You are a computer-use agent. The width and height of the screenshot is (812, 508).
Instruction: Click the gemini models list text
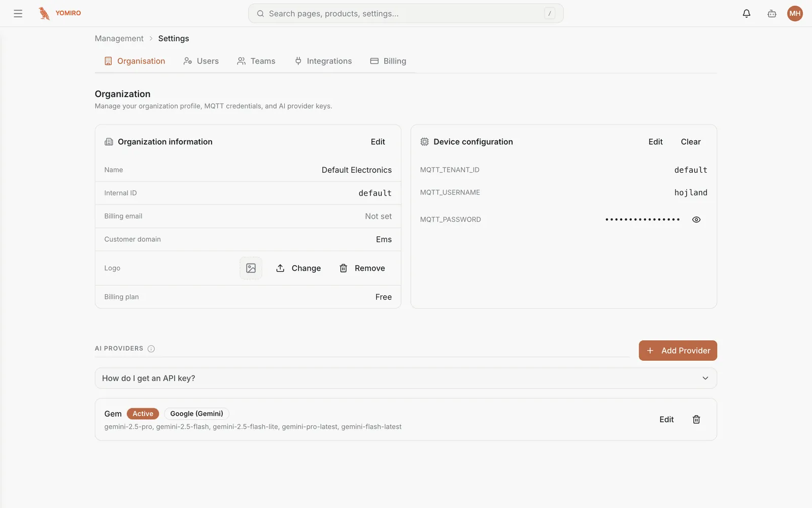(x=253, y=427)
